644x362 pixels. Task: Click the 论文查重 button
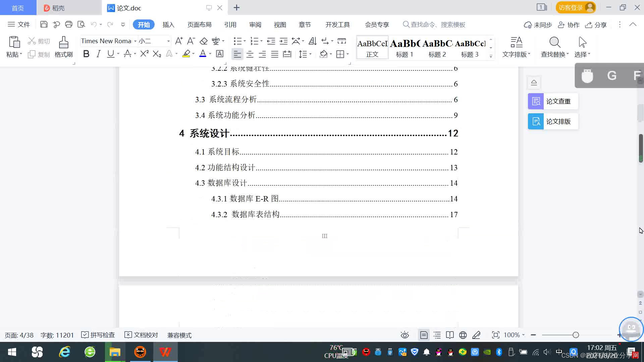coord(553,101)
